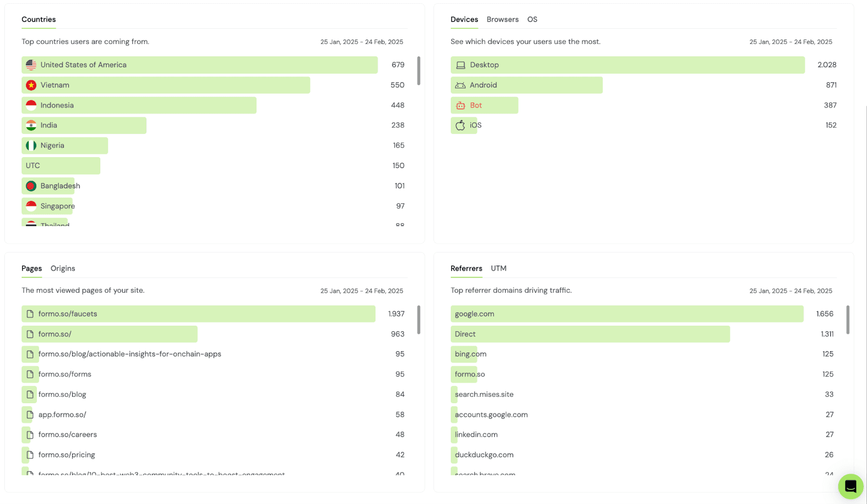The height and width of the screenshot is (504, 867).
Task: Open the chat widget icon
Action: point(851,486)
